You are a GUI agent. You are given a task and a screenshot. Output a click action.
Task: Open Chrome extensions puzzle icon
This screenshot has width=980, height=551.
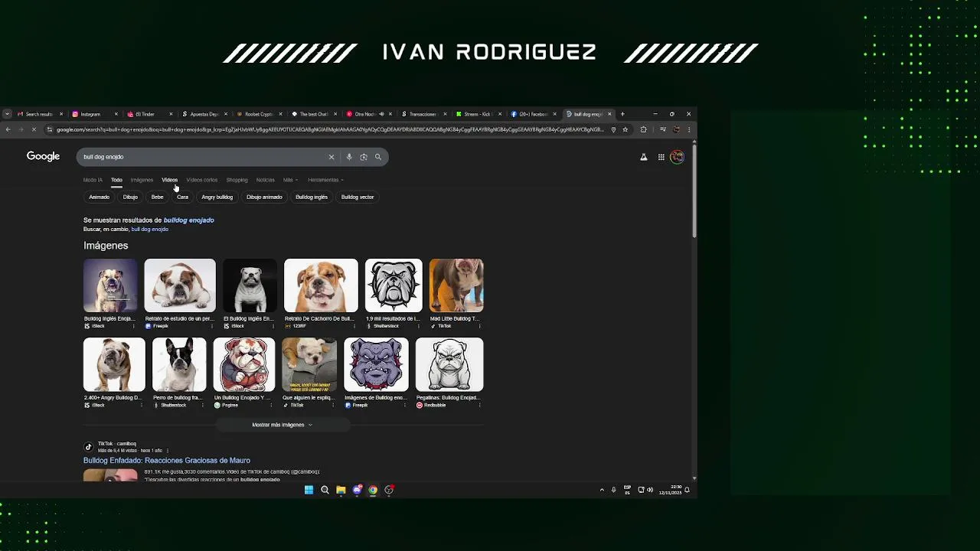pos(643,129)
